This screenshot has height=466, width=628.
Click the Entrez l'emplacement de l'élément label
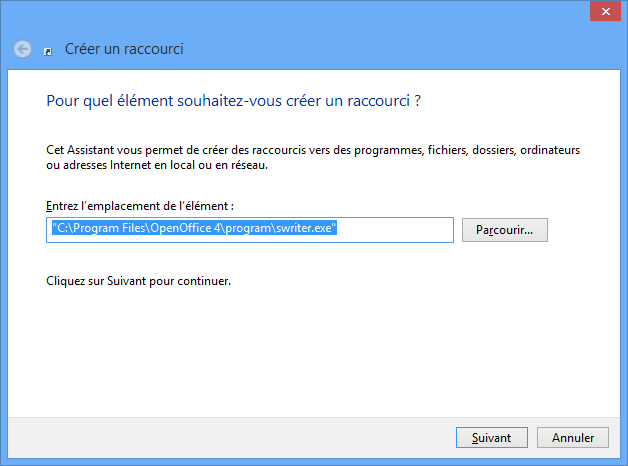[140, 206]
